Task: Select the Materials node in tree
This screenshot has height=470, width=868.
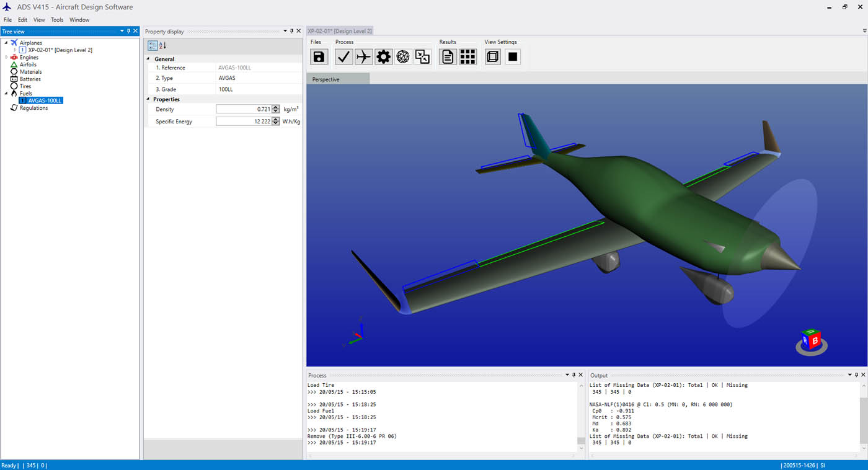Action: point(30,72)
